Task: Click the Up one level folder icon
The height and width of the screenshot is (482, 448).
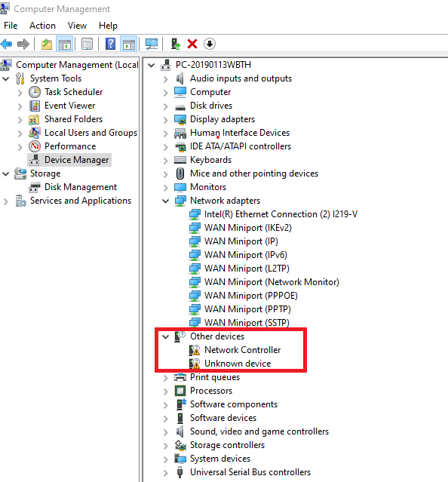Action: pyautogui.click(x=47, y=44)
